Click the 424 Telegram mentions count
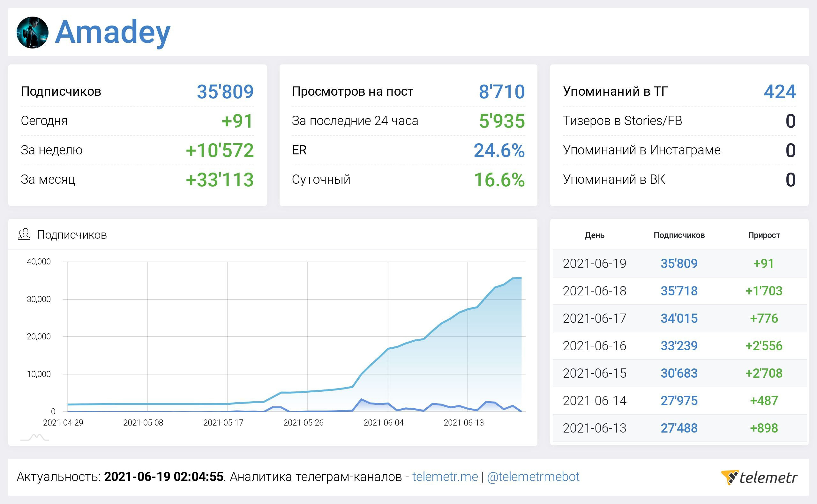 point(780,92)
